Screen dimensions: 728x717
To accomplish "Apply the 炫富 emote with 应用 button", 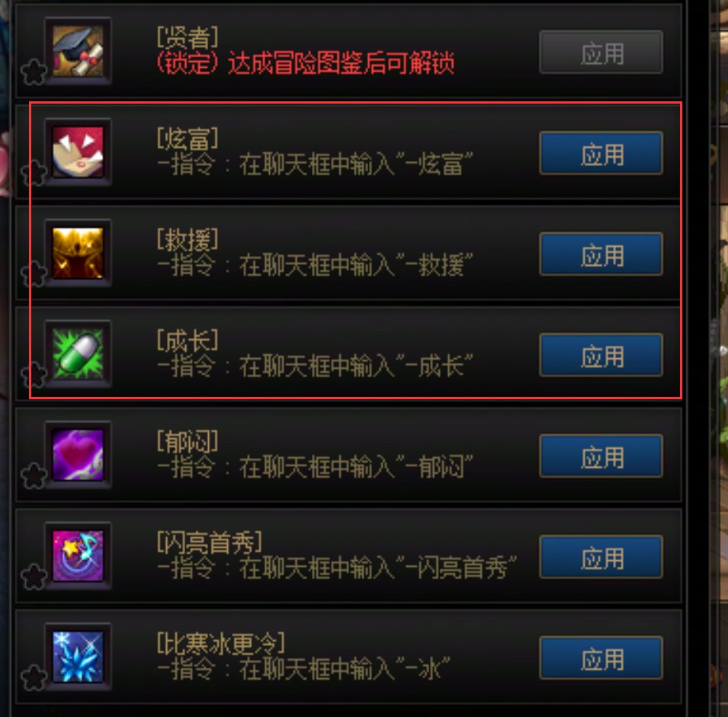I will point(601,153).
